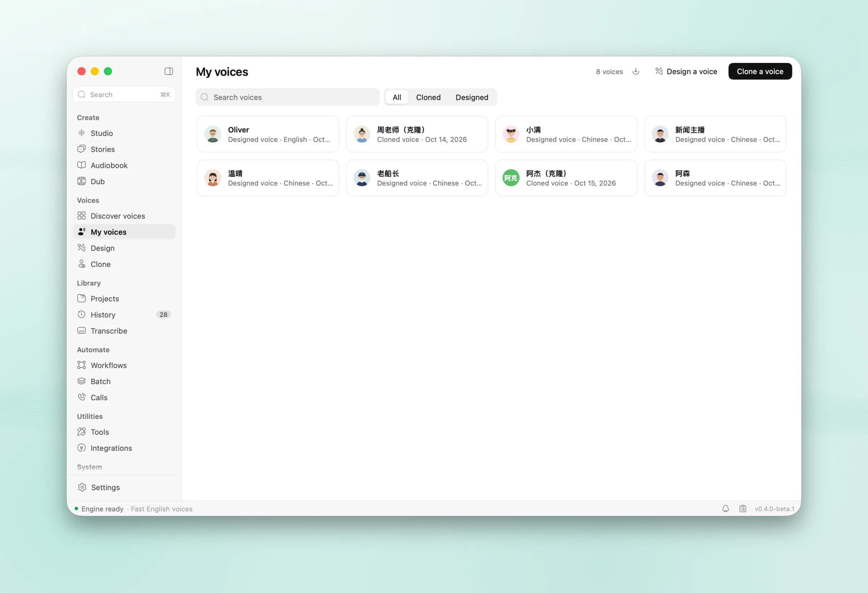Open notifications bell in status bar
Image resolution: width=868 pixels, height=593 pixels.
point(726,509)
